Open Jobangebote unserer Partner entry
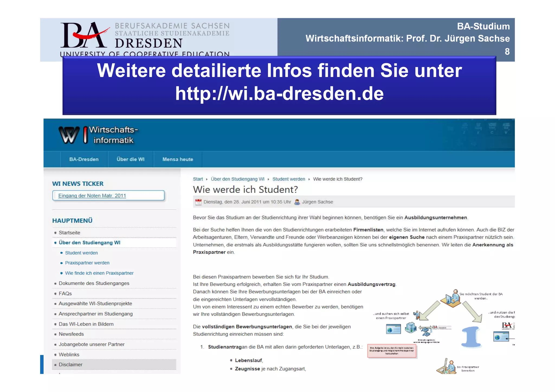 [92, 345]
